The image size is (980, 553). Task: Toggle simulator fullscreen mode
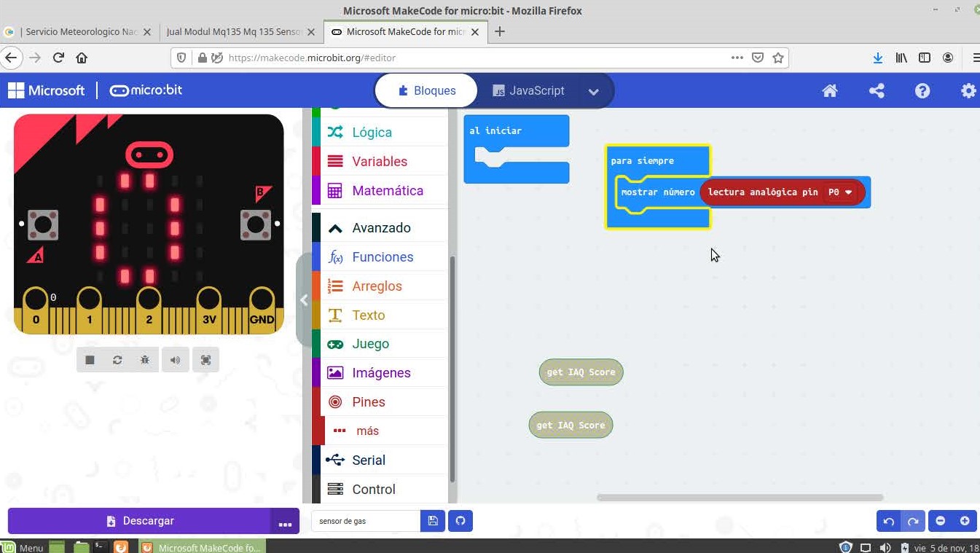coord(205,360)
